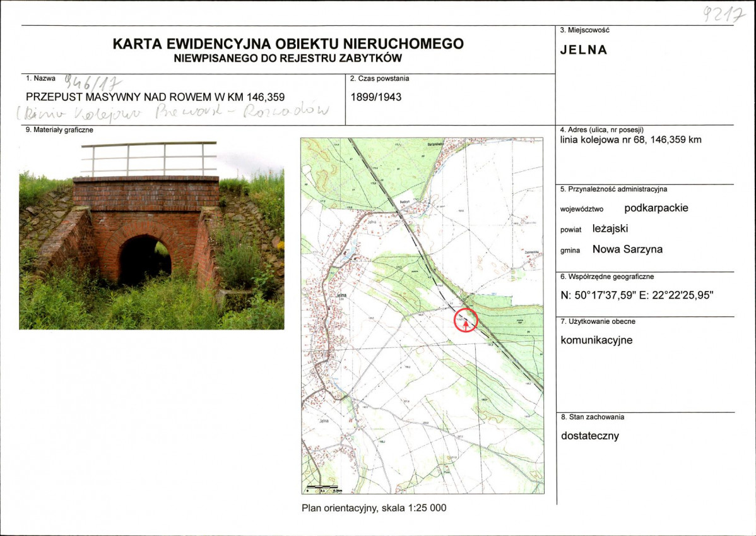Click the label "województwo"
The height and width of the screenshot is (536, 756).
pos(581,210)
